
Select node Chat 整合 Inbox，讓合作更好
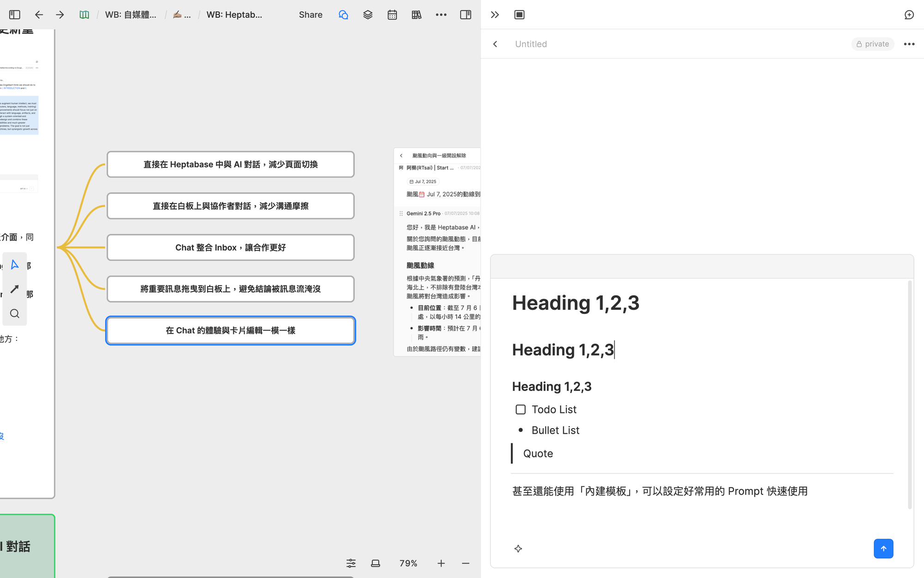[x=231, y=247]
